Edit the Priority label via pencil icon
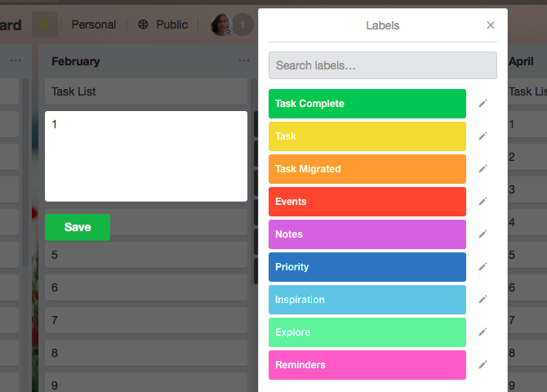Screen dimensions: 547x392 coord(483,267)
